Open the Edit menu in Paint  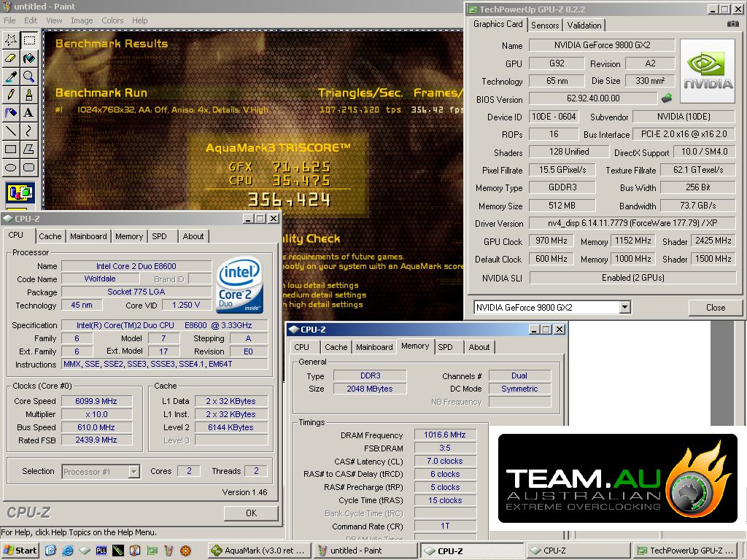[x=31, y=20]
